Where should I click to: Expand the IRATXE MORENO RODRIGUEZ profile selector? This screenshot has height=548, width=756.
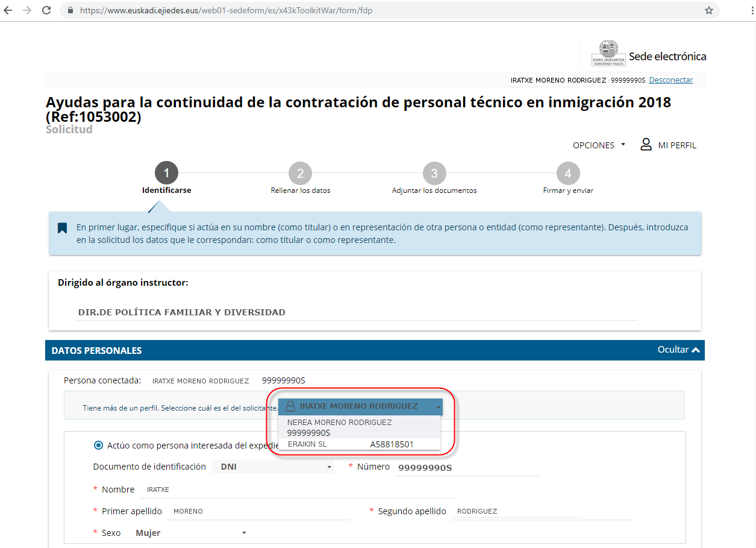coord(360,406)
